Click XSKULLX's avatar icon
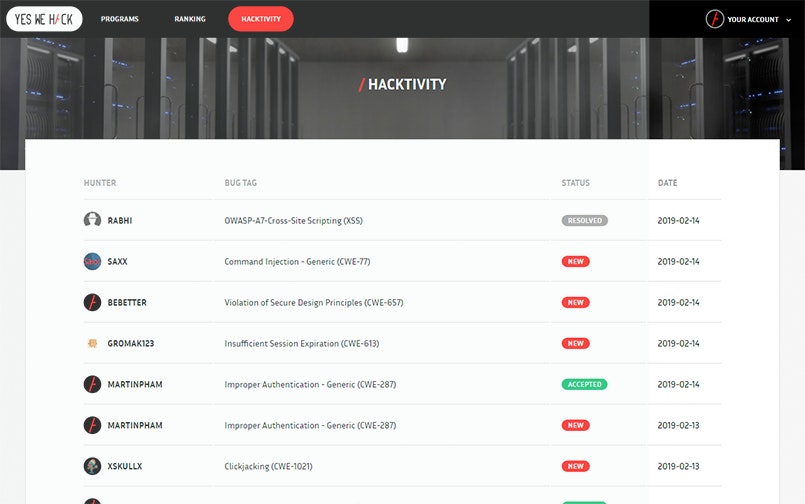 [x=92, y=466]
